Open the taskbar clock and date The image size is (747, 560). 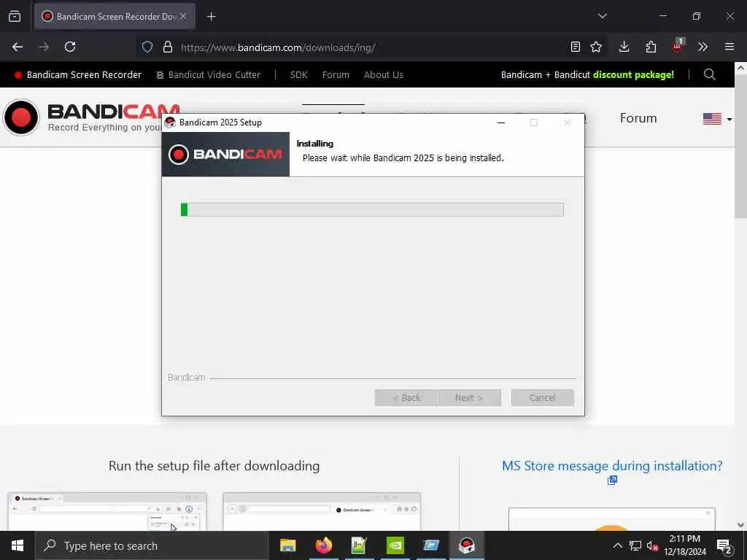(x=685, y=545)
